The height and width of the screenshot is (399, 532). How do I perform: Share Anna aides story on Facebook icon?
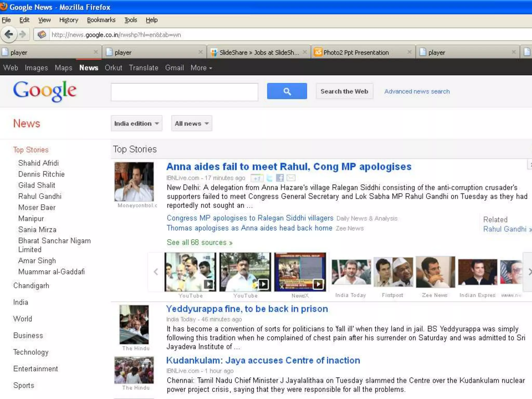(280, 178)
